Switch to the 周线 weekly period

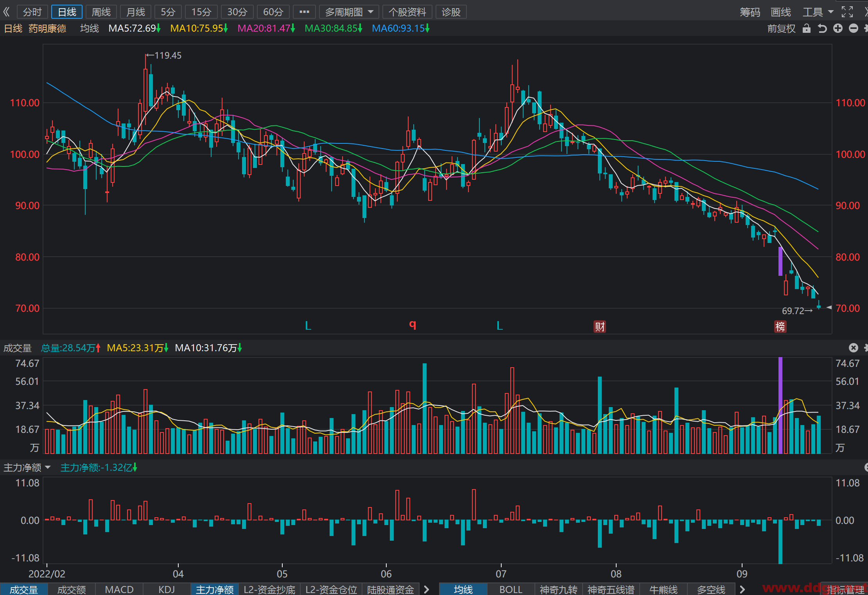pos(101,12)
